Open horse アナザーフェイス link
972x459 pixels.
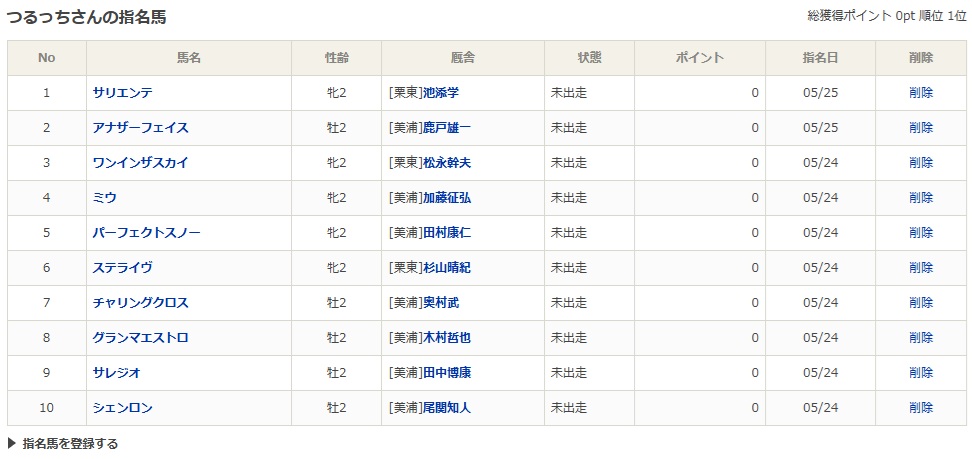pyautogui.click(x=141, y=128)
